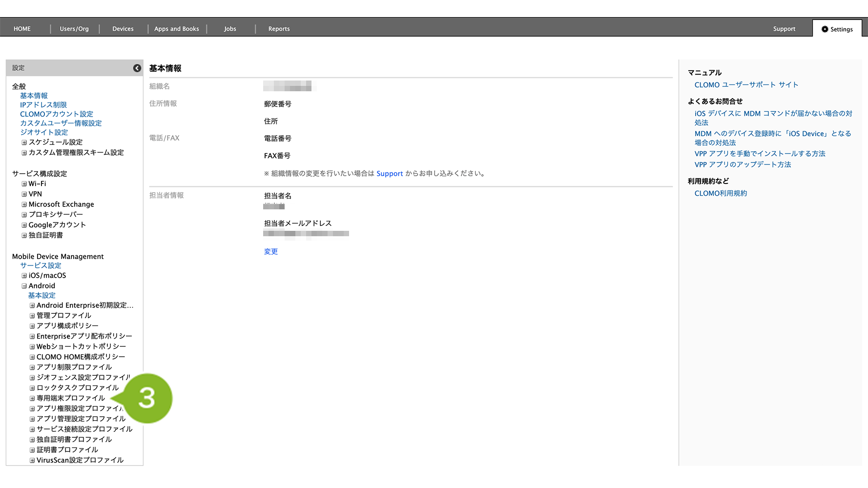Screen dimensions: 868x488
Task: Click plus icon beside Googleアカウント
Action: pyautogui.click(x=24, y=225)
